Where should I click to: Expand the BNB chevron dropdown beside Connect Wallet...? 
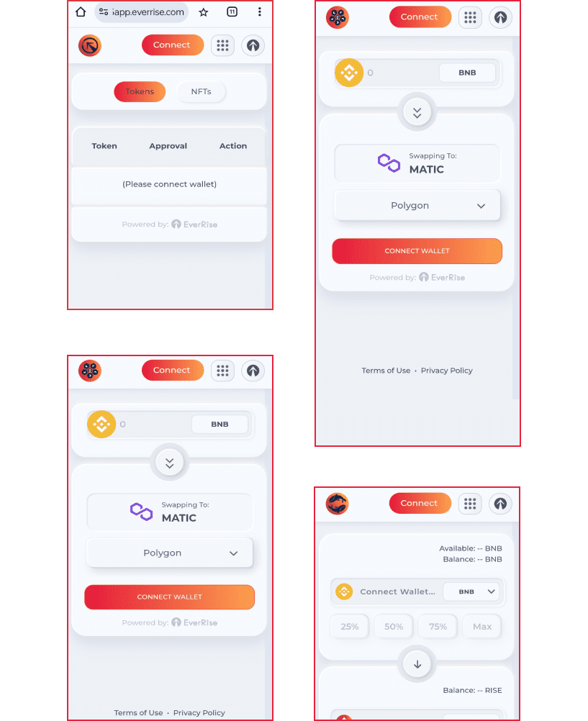pyautogui.click(x=472, y=591)
